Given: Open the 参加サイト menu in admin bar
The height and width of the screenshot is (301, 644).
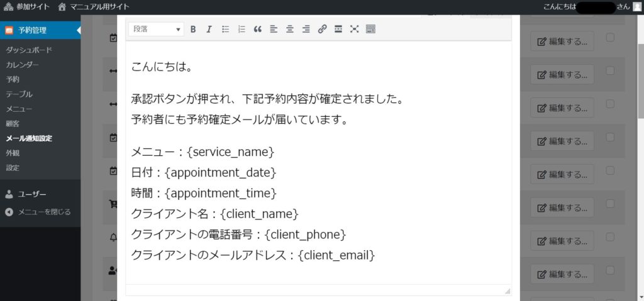Looking at the screenshot, I should 26,6.
